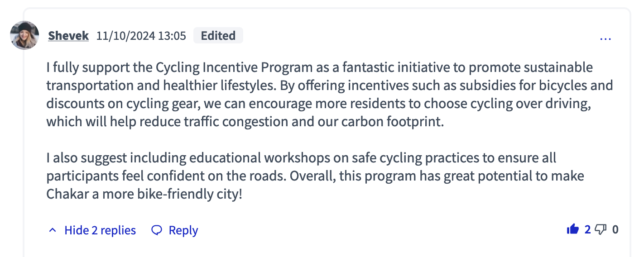The width and height of the screenshot is (644, 257).
Task: Open the three-dot comment options menu
Action: (x=606, y=39)
